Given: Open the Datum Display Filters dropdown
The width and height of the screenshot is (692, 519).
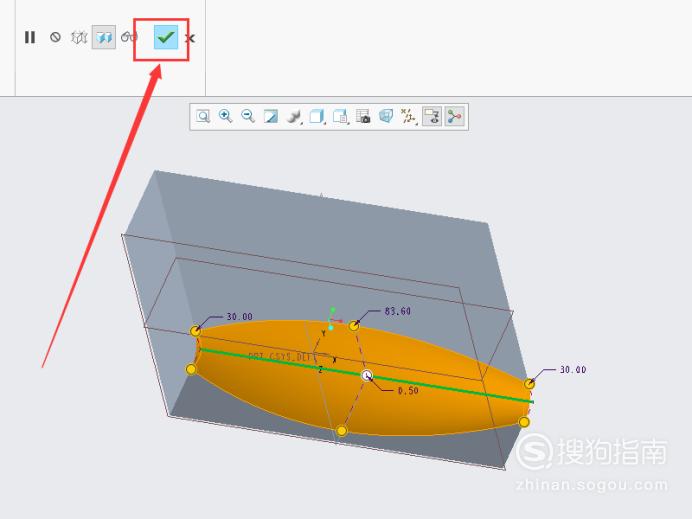Looking at the screenshot, I should click(x=409, y=117).
